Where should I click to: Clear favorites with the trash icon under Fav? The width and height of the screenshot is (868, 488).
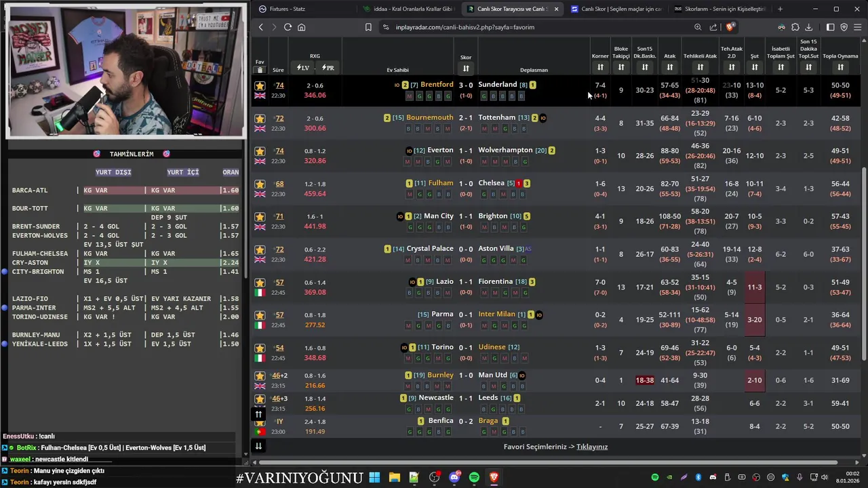[x=260, y=70]
